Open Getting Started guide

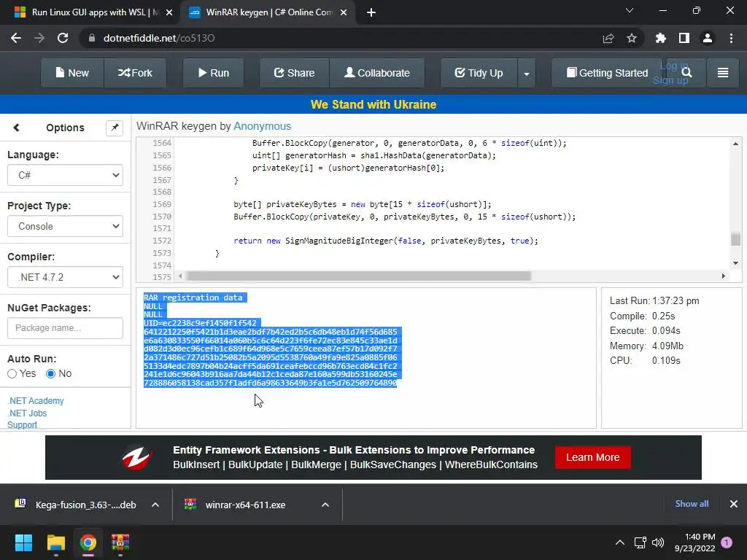(x=607, y=73)
